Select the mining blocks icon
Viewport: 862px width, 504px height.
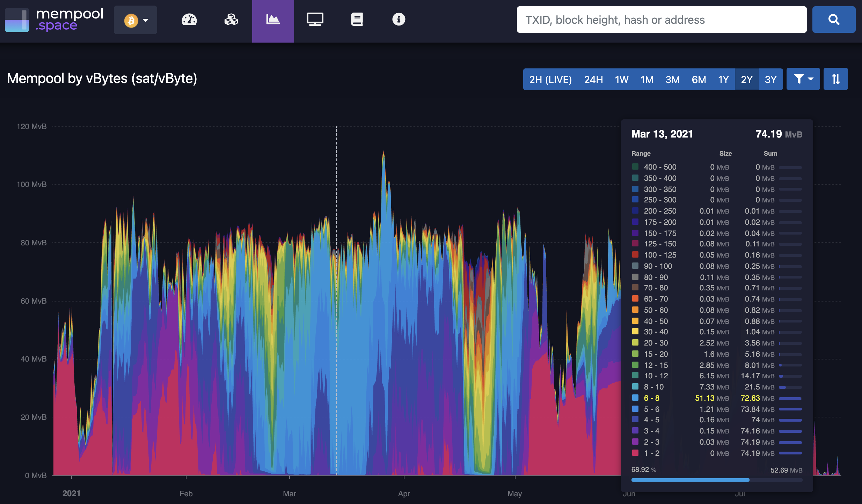pyautogui.click(x=231, y=20)
